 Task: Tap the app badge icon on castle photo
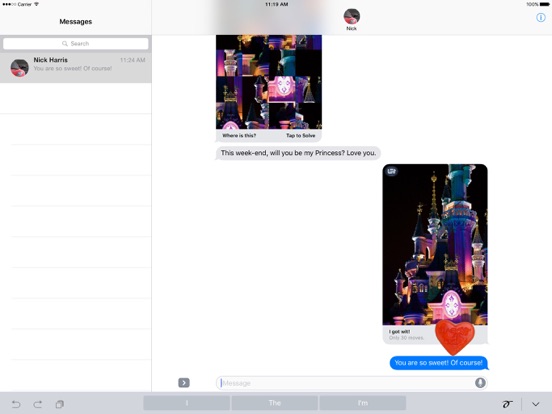click(x=391, y=171)
